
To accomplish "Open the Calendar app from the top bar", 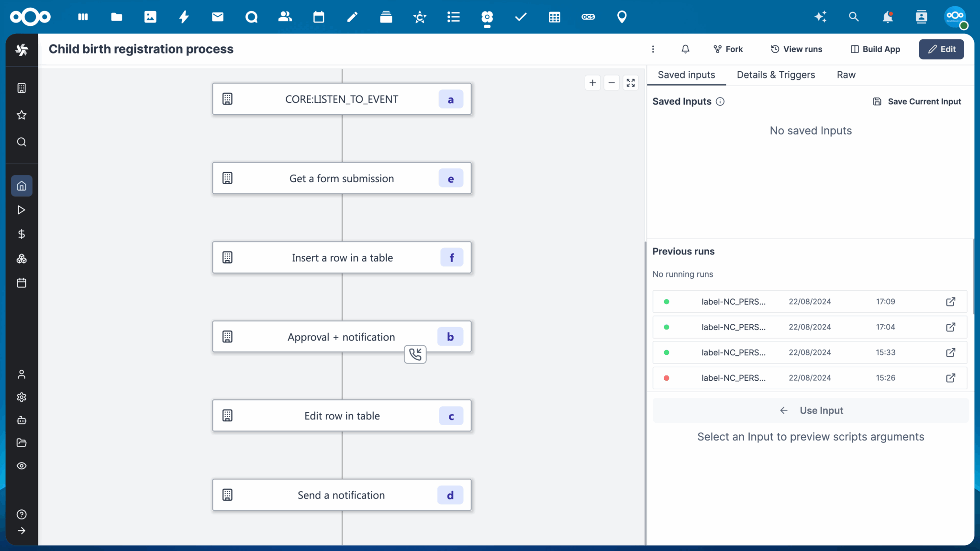I will (x=318, y=17).
